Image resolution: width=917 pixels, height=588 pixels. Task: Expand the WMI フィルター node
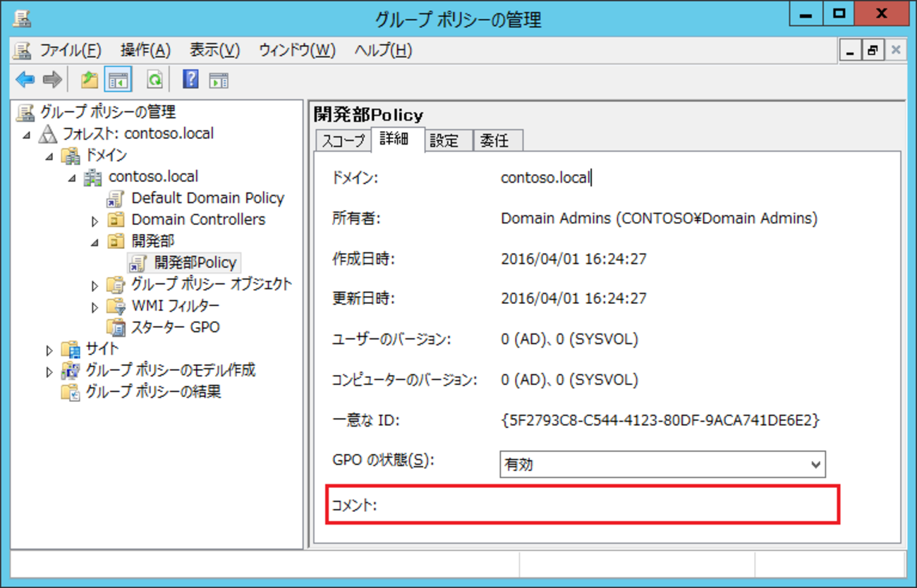95,307
